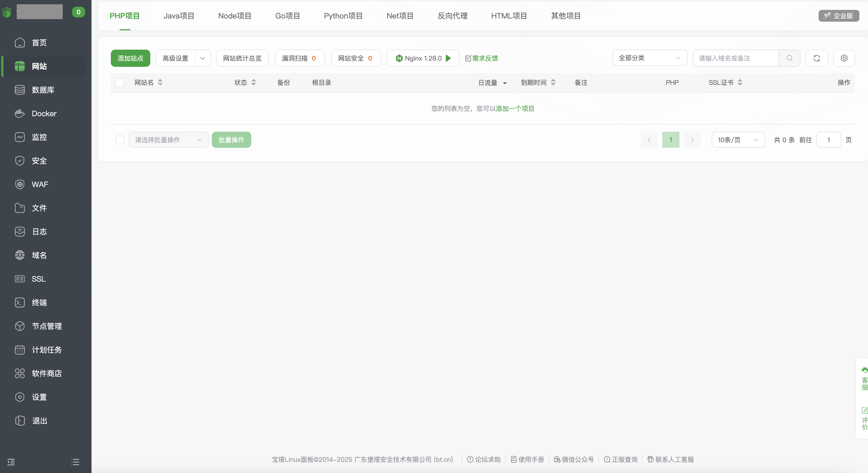Click the green 添加站点 button
This screenshot has width=868, height=473.
point(130,58)
